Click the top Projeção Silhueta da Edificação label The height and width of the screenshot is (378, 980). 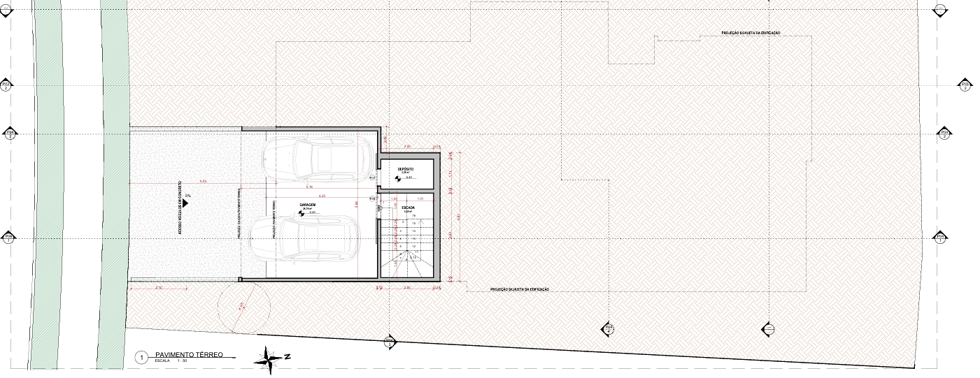(751, 33)
